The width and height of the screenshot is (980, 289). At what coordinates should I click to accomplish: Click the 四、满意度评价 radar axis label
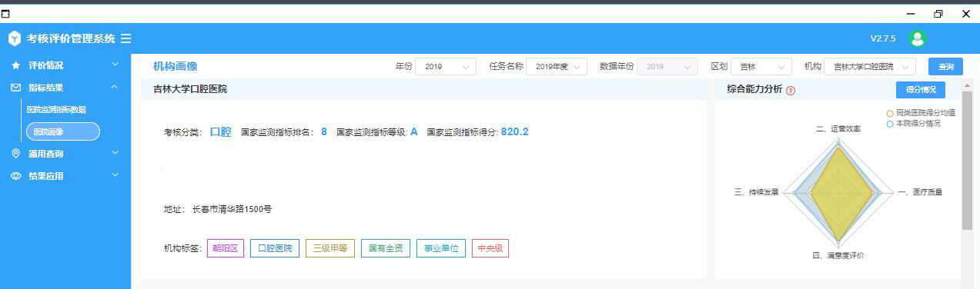coord(838,255)
